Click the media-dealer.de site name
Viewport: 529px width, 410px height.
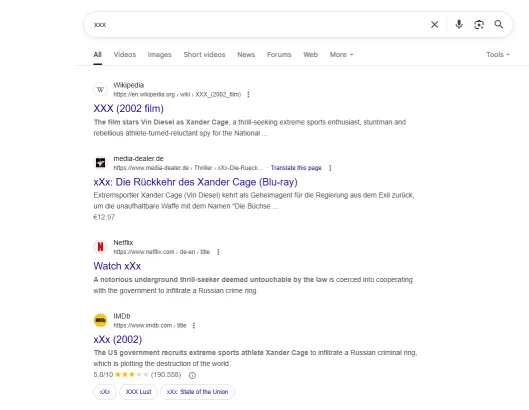point(138,159)
